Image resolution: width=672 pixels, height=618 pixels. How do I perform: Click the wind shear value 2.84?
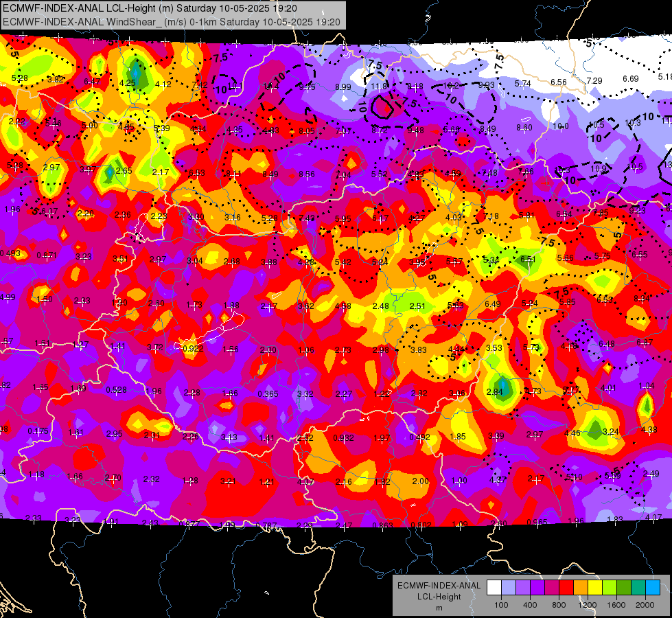(x=495, y=392)
